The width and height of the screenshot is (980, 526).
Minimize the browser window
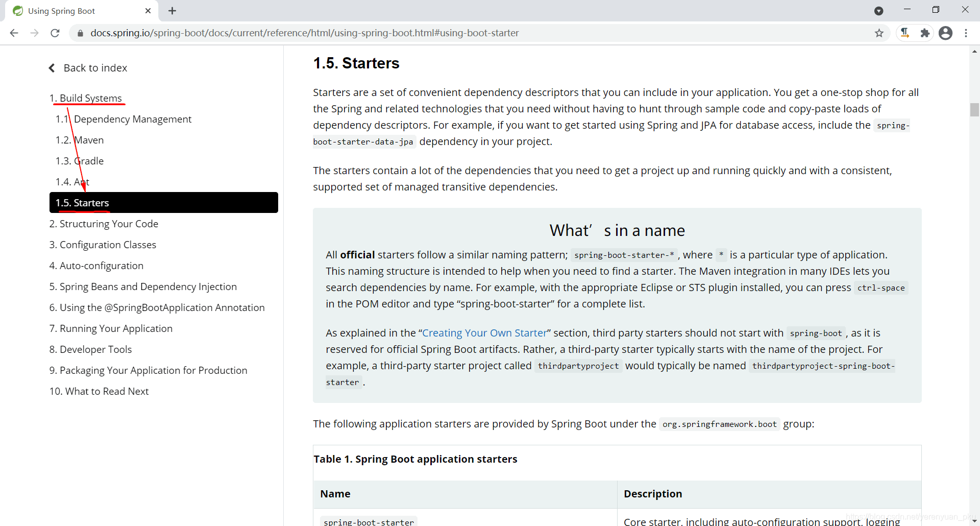tap(907, 10)
